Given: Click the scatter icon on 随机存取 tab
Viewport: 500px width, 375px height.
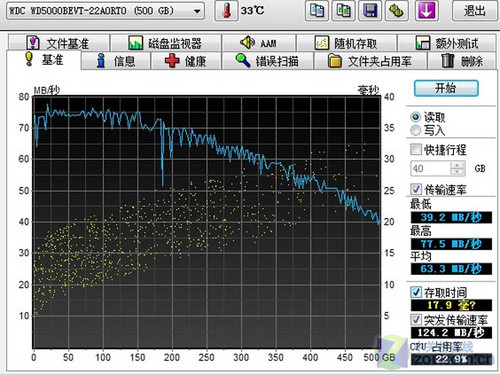Looking at the screenshot, I should tap(322, 43).
